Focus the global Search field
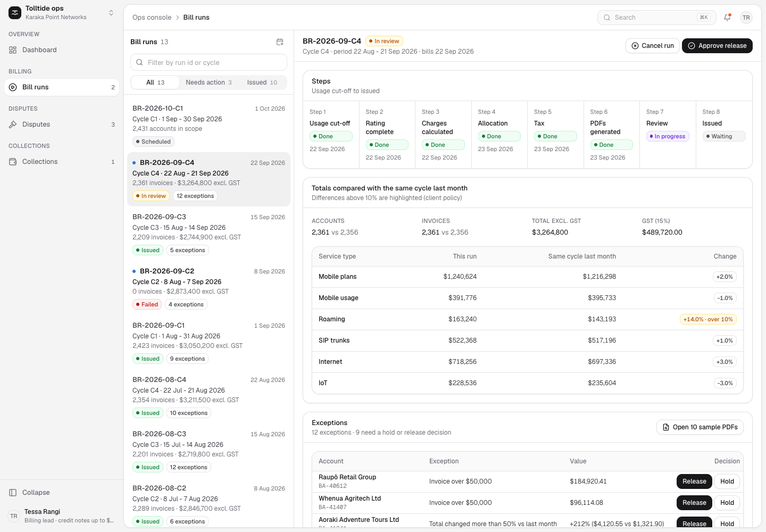The image size is (766, 532). [x=656, y=18]
